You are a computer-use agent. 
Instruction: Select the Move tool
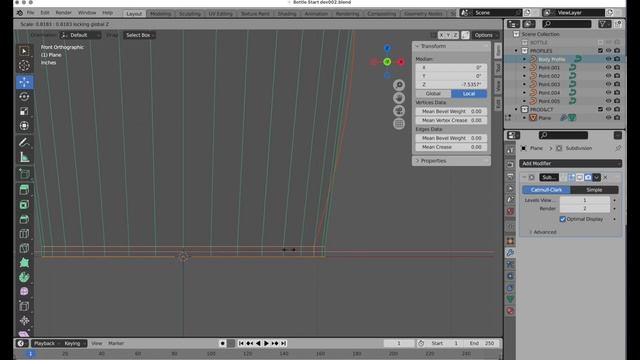coord(24,82)
